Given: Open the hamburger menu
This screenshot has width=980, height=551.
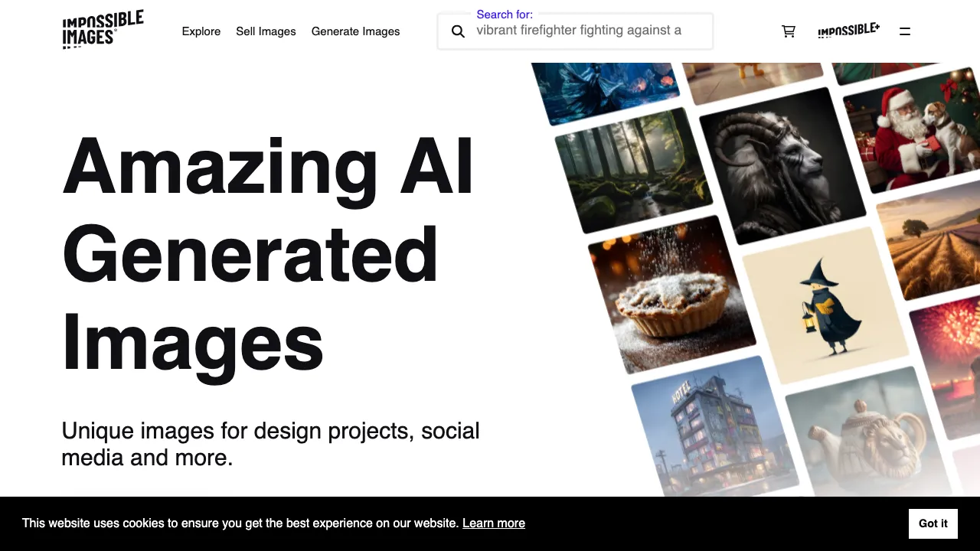Looking at the screenshot, I should (904, 31).
